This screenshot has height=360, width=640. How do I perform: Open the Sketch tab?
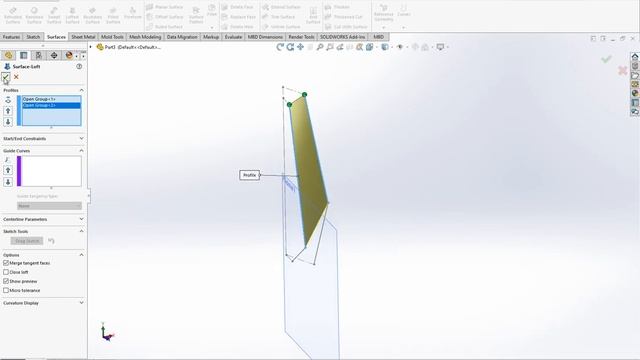tap(33, 37)
